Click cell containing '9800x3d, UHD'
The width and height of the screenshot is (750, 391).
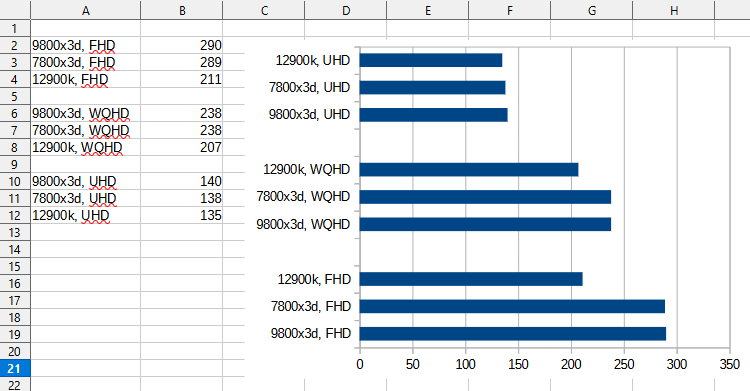pyautogui.click(x=86, y=181)
